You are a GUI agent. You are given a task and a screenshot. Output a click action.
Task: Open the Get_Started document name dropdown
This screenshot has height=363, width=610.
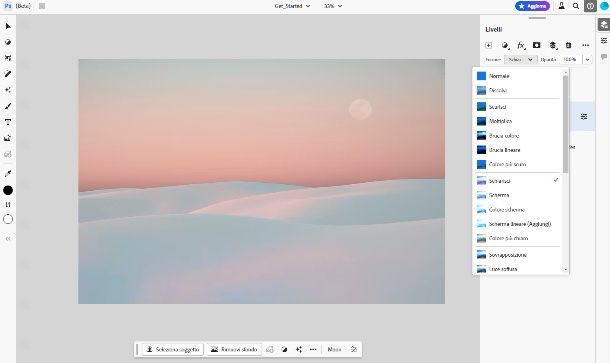[292, 6]
